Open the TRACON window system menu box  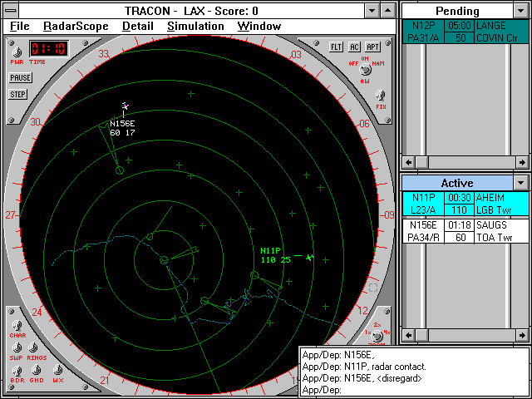click(11, 11)
